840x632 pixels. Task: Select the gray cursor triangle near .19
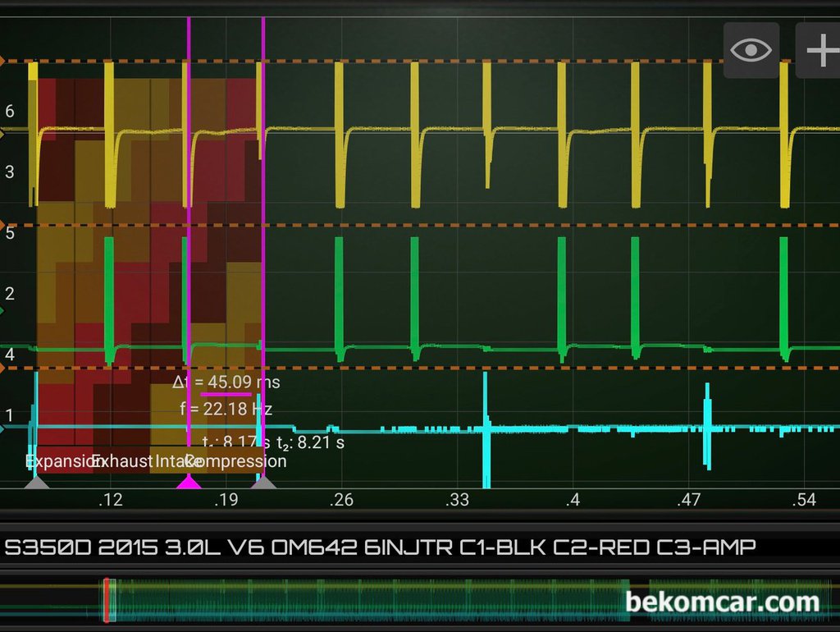(263, 481)
